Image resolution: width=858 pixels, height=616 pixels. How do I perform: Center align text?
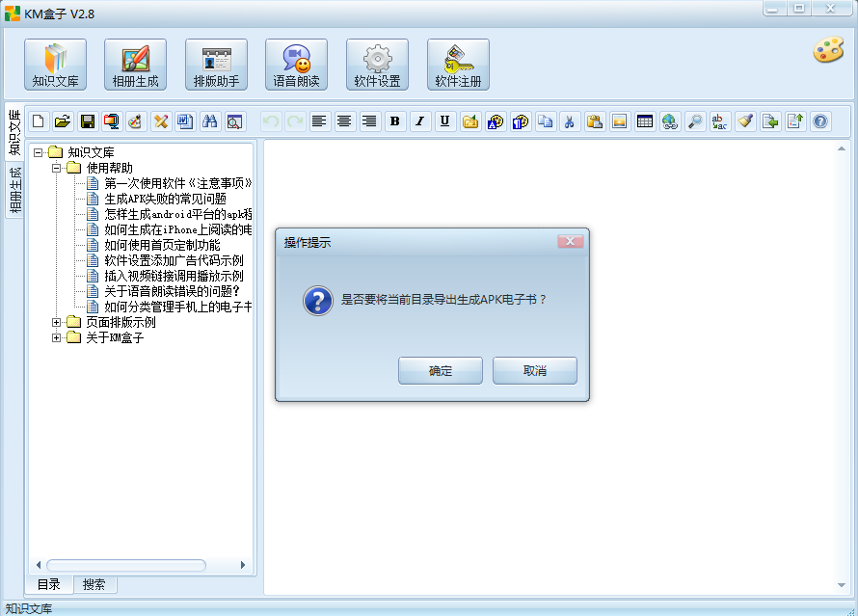tap(344, 121)
